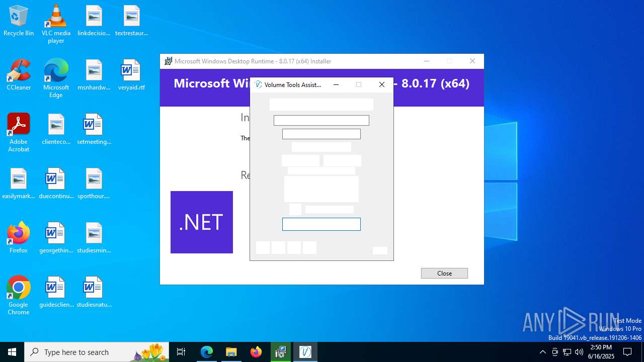Click the taskbar search box
This screenshot has width=644, height=362.
pyautogui.click(x=97, y=352)
